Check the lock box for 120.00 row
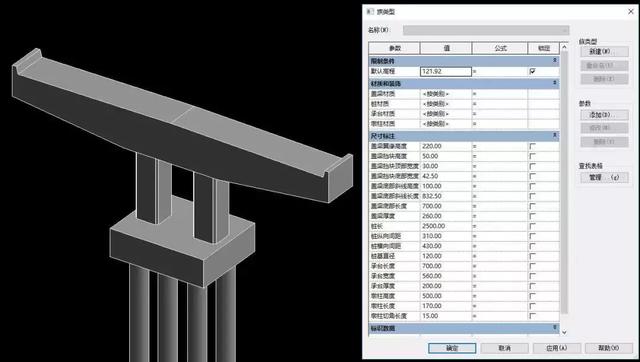The height and width of the screenshot is (362, 640). (532, 256)
